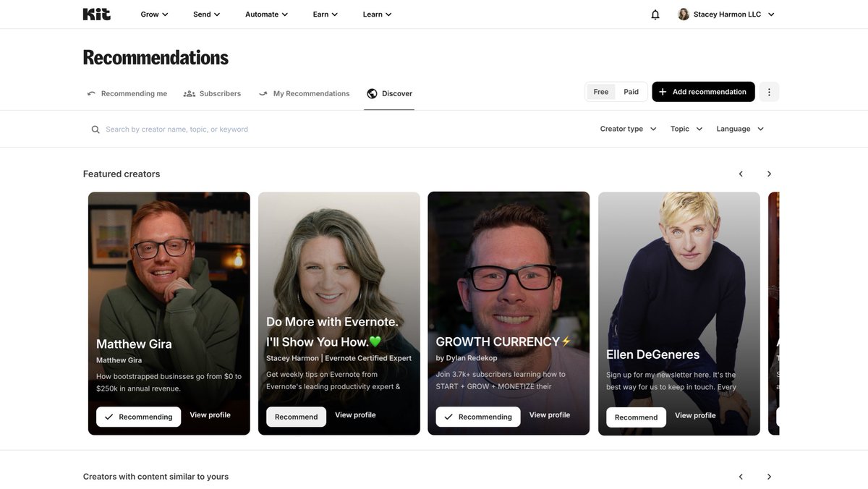This screenshot has height=489, width=868.
Task: Click the search magnifier icon
Action: tap(95, 129)
